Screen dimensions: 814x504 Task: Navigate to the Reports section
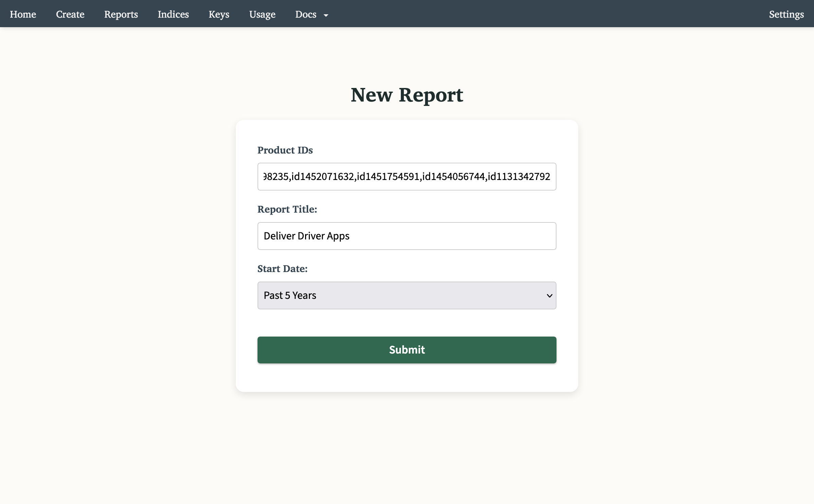coord(121,14)
